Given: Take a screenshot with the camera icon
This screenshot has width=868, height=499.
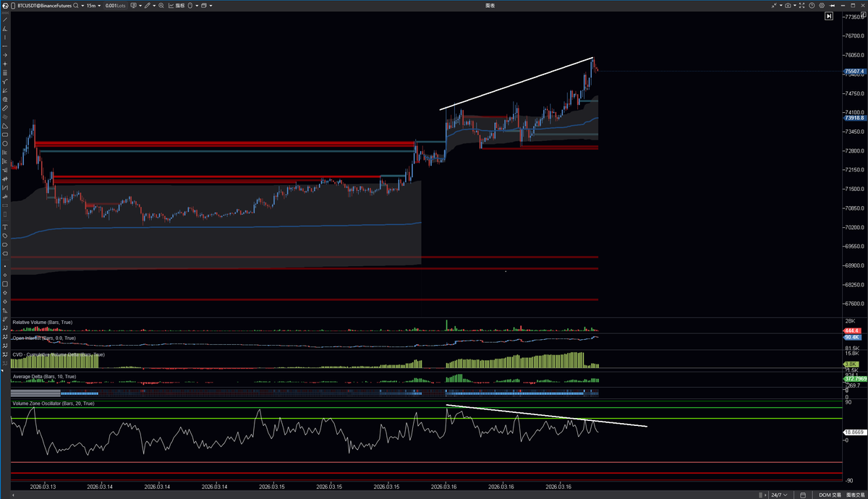Looking at the screenshot, I should (788, 5).
